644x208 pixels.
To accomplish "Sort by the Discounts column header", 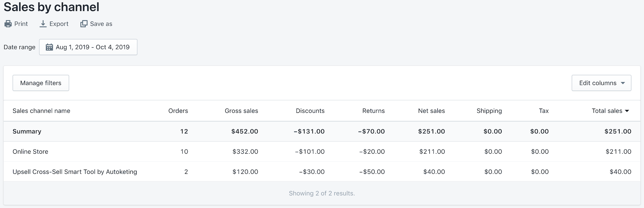I will pos(310,111).
